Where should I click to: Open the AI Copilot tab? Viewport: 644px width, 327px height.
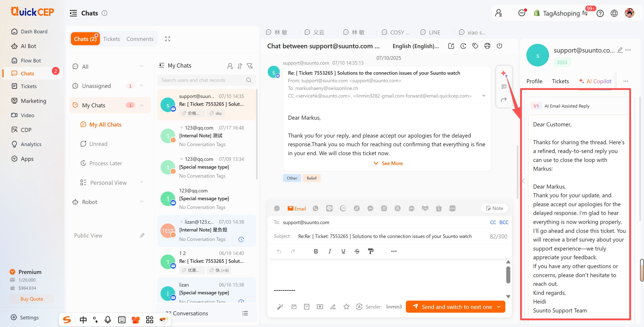595,81
